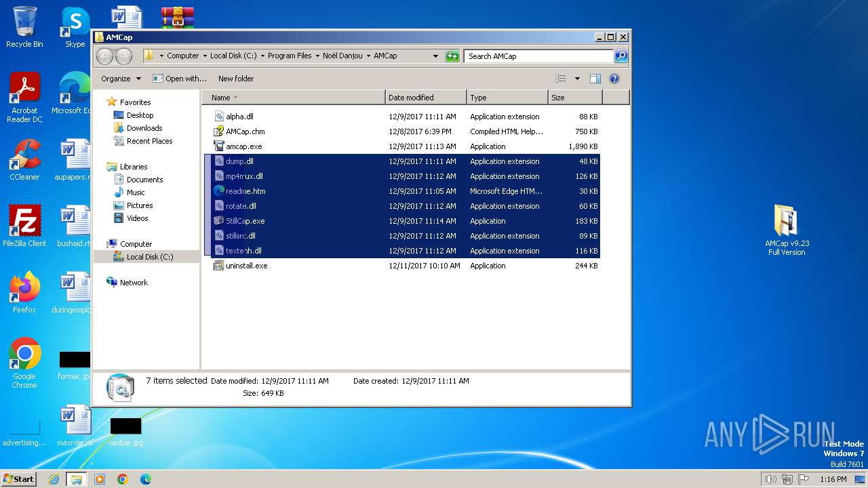The height and width of the screenshot is (488, 868).
Task: Expand the Noël Danjou breadcrumb arrow
Action: tap(368, 56)
